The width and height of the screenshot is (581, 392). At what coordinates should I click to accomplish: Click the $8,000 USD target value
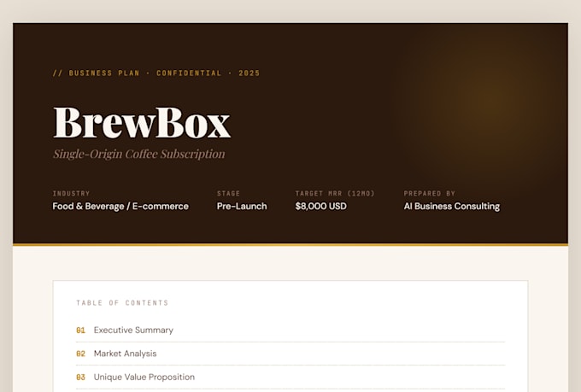click(321, 206)
